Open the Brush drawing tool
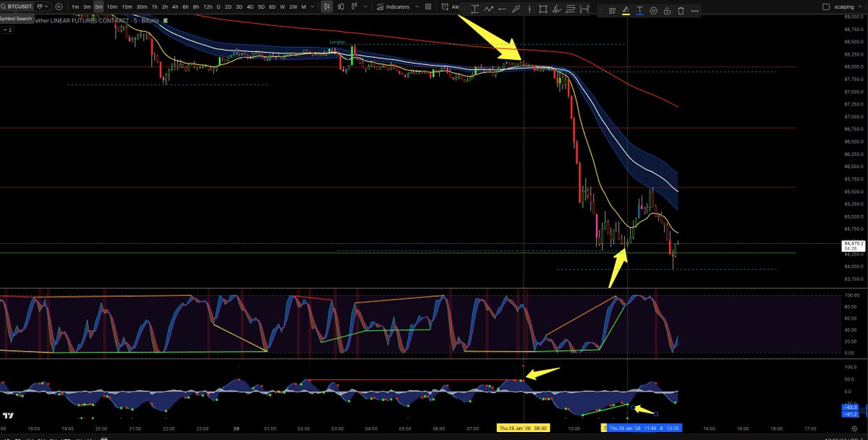This screenshot has width=868, height=440. pyautogui.click(x=557, y=7)
